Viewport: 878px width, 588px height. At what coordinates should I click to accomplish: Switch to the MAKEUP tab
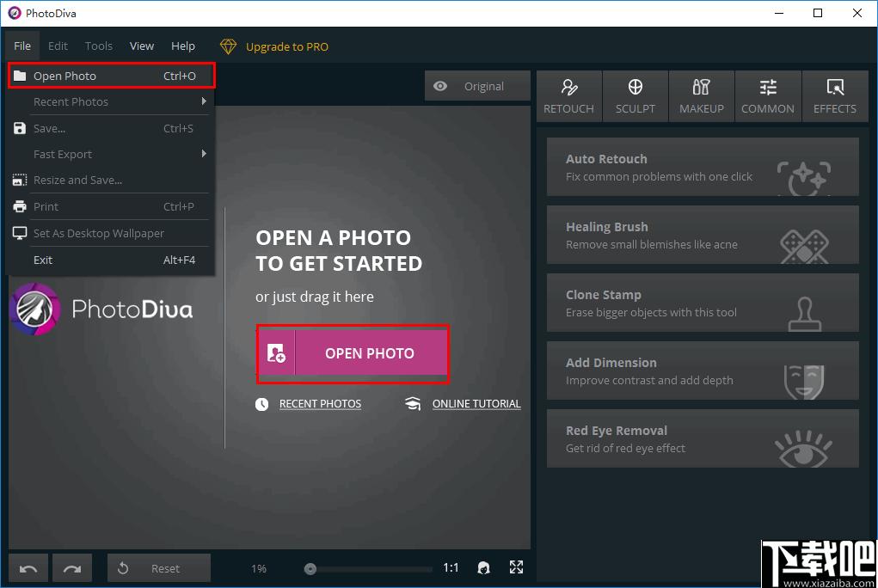(702, 96)
